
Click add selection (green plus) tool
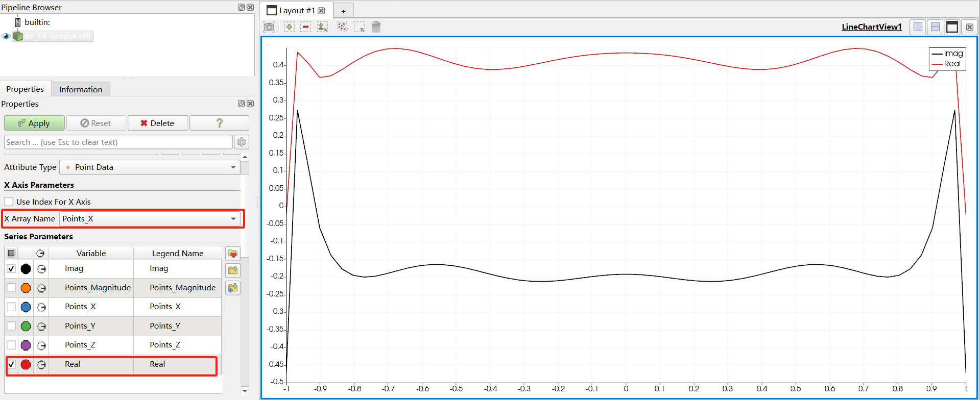pyautogui.click(x=289, y=27)
